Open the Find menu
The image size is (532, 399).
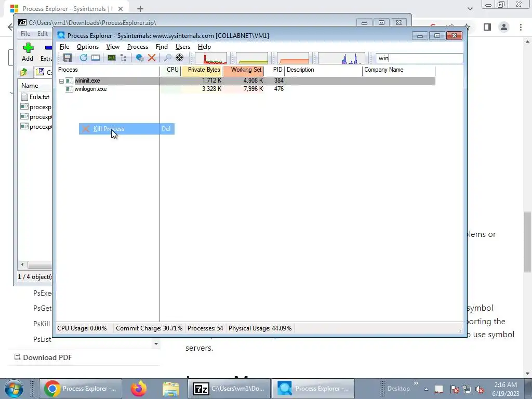pyautogui.click(x=162, y=47)
